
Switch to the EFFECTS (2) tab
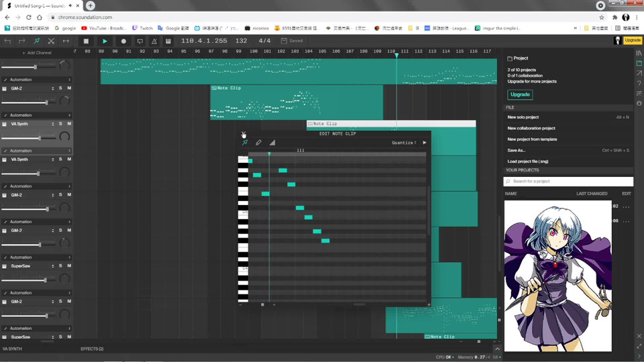point(92,349)
